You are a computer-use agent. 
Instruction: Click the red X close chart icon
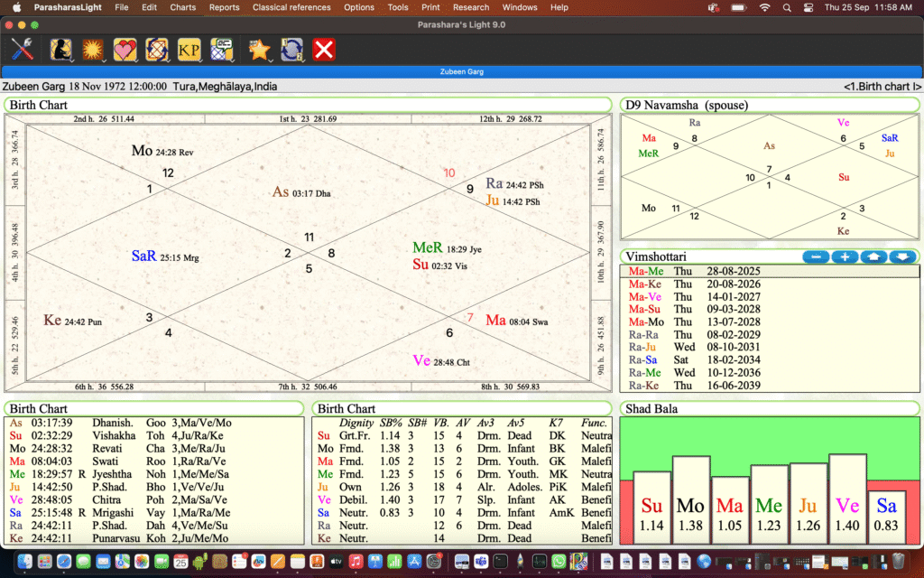pyautogui.click(x=324, y=49)
